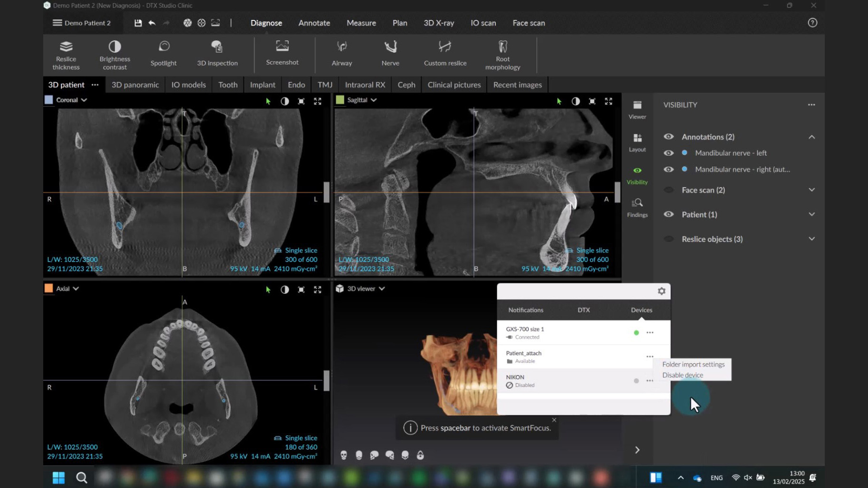Image resolution: width=868 pixels, height=488 pixels.
Task: Open Windows Search in taskbar
Action: [81, 478]
